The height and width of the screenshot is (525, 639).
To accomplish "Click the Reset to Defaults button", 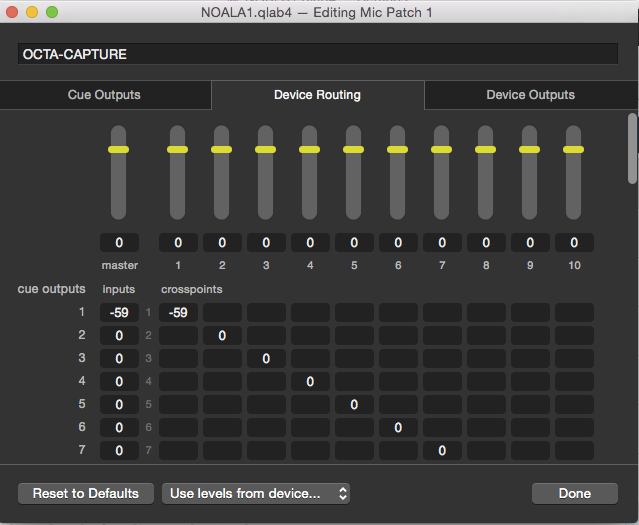I will coord(86,493).
